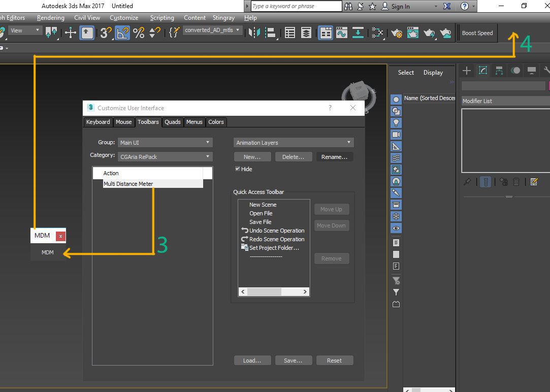
Task: Toggle the Angle Snap tool
Action: [122, 33]
